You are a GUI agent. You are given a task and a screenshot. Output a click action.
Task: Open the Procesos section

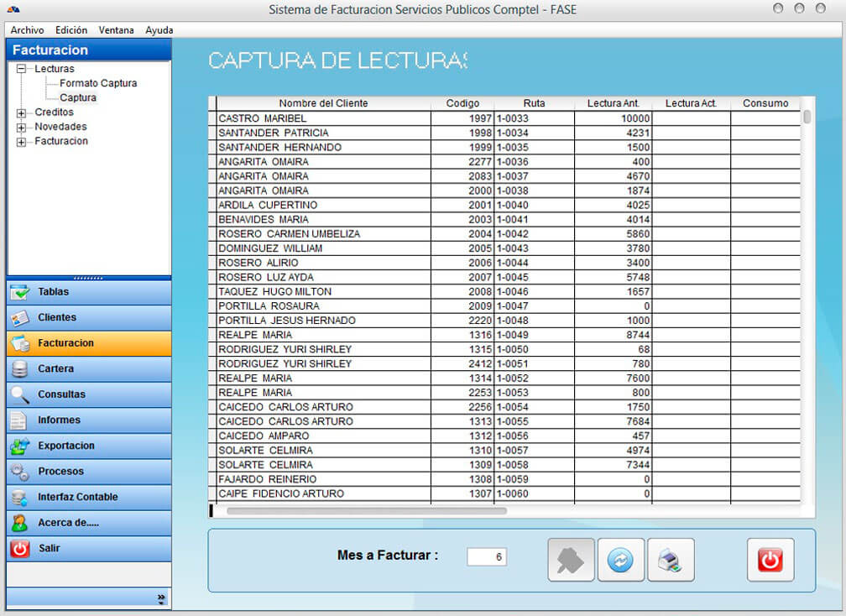coord(89,472)
